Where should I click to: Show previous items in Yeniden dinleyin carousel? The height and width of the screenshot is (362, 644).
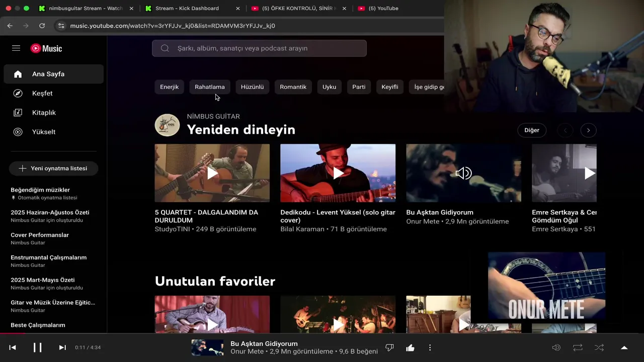pyautogui.click(x=565, y=130)
